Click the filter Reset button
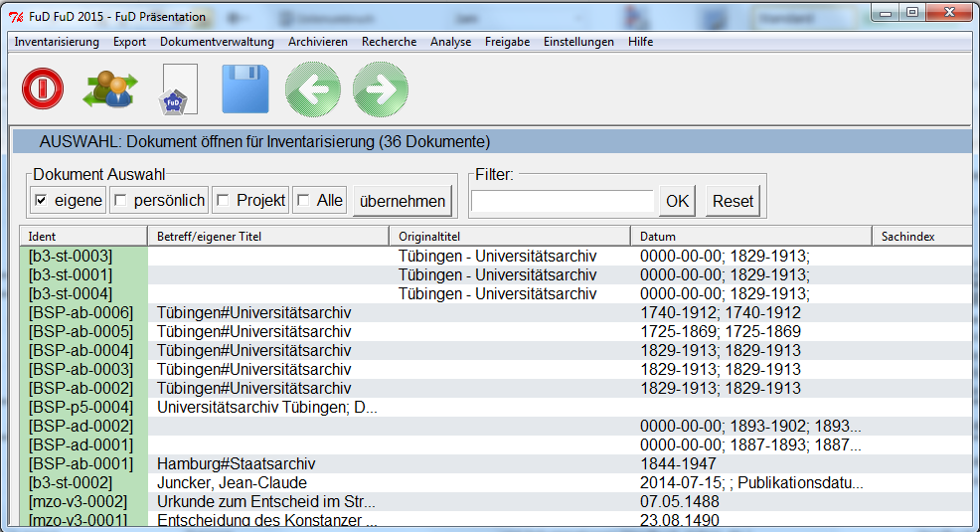The width and height of the screenshot is (980, 532). tap(734, 201)
